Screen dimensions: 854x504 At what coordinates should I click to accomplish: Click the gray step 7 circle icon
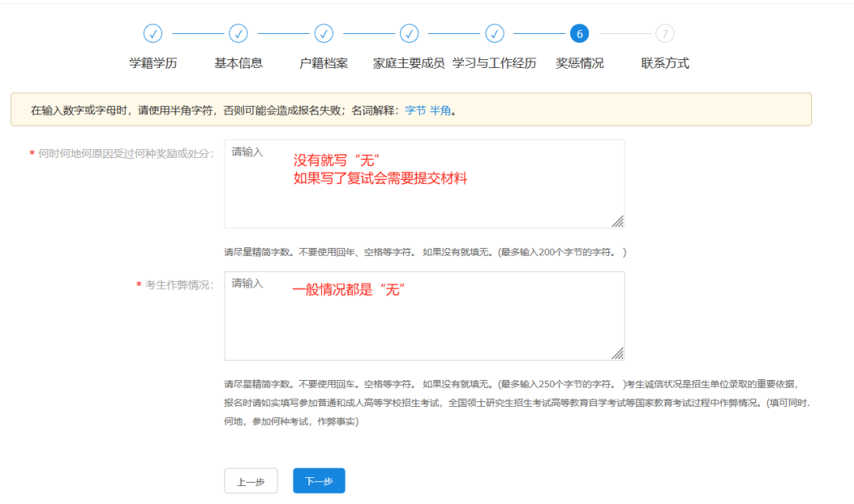click(x=665, y=34)
